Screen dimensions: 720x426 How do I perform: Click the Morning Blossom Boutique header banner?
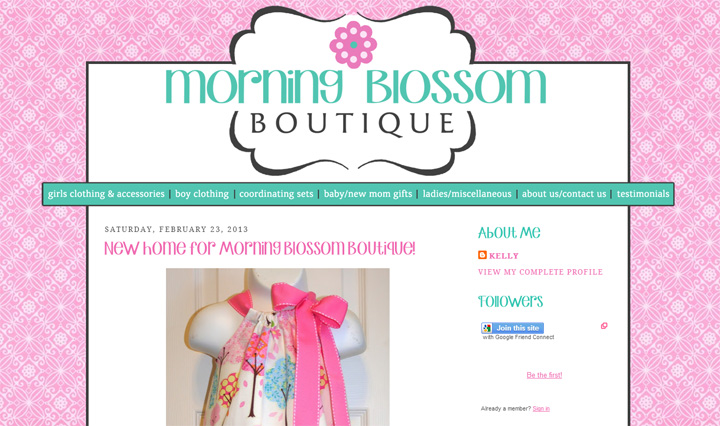354,94
